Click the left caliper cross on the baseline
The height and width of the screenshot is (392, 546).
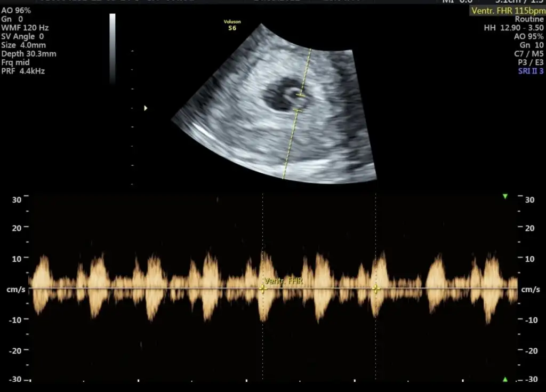point(262,289)
